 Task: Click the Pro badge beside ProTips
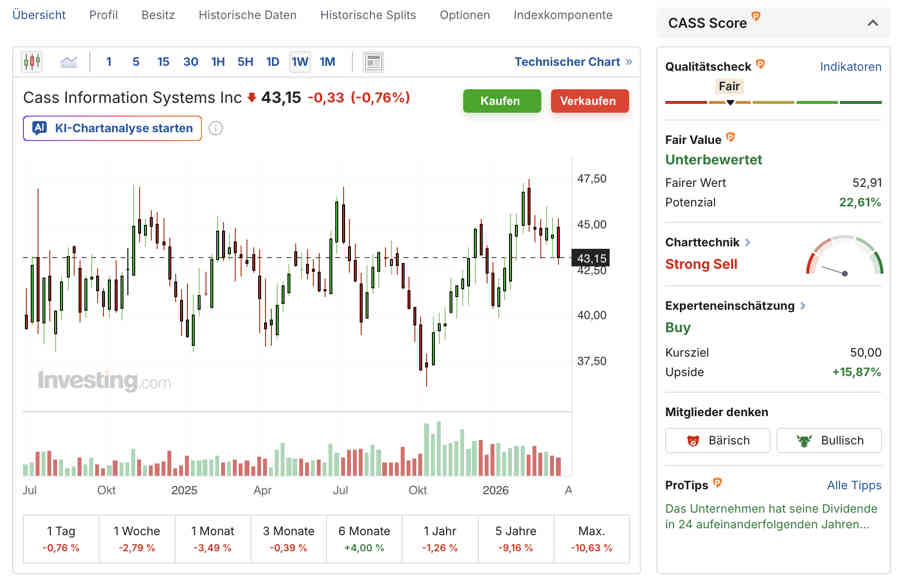pos(717,484)
